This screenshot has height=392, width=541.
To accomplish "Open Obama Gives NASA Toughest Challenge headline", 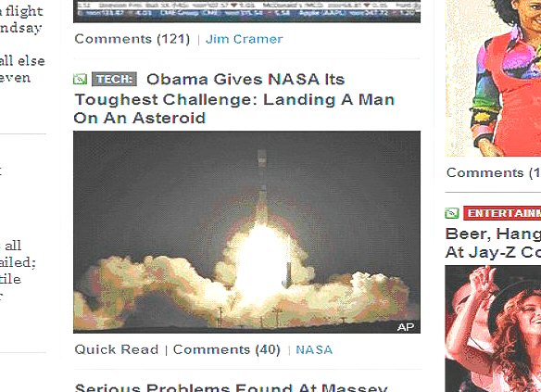I will tap(234, 98).
